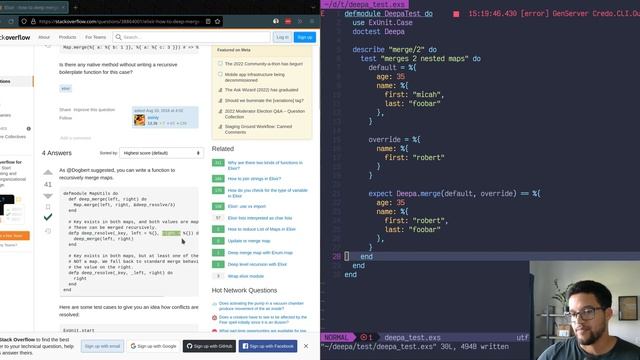The image size is (640, 360).
Task: Open the answer's activity history icon
Action: [x=48, y=231]
